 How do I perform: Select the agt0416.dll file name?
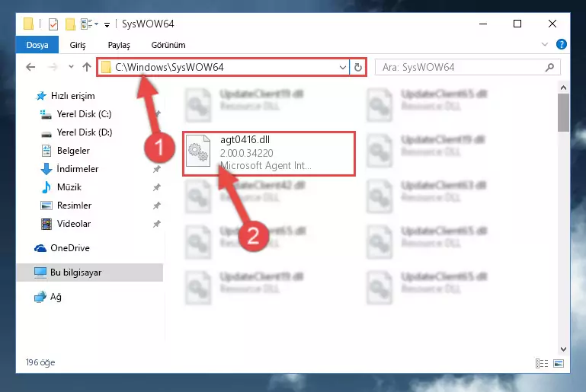[x=245, y=139]
